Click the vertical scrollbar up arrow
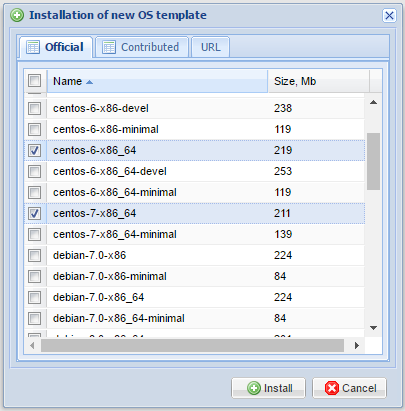 373,102
